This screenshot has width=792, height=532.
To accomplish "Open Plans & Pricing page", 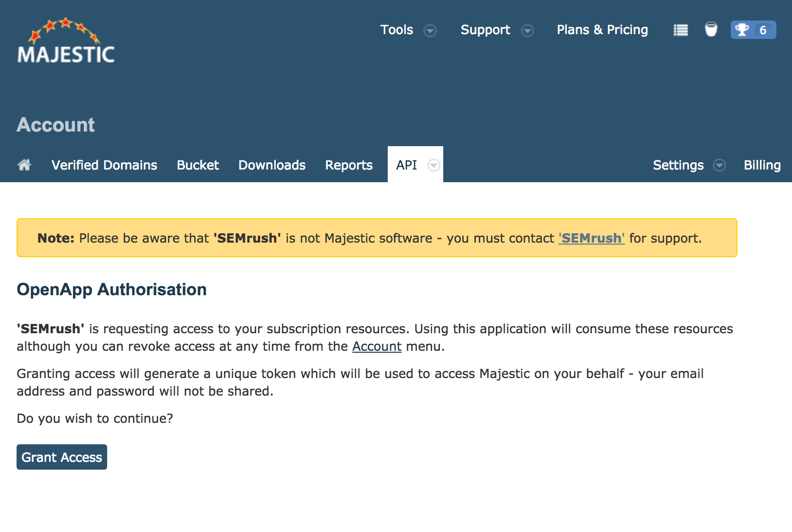I will (x=602, y=30).
